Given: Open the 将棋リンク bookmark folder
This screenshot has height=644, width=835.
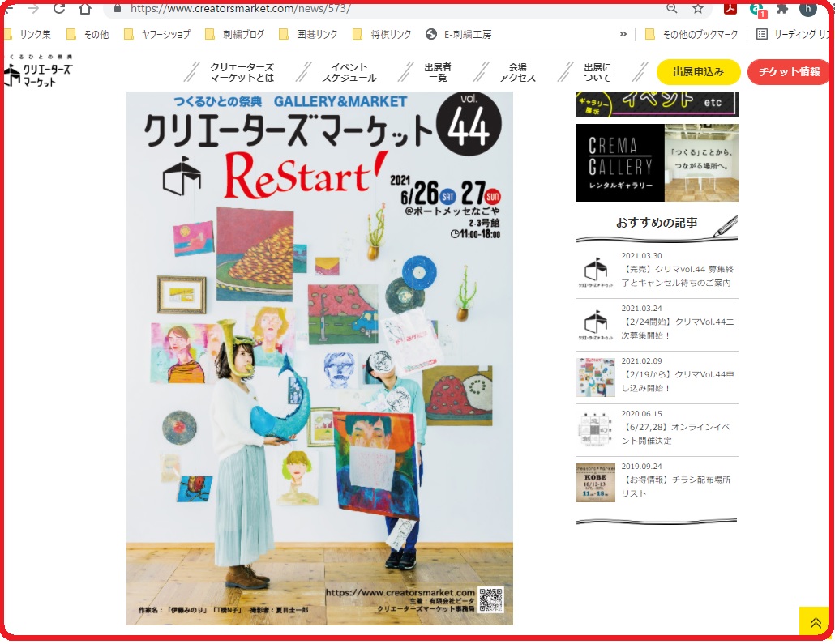Looking at the screenshot, I should click(x=383, y=35).
